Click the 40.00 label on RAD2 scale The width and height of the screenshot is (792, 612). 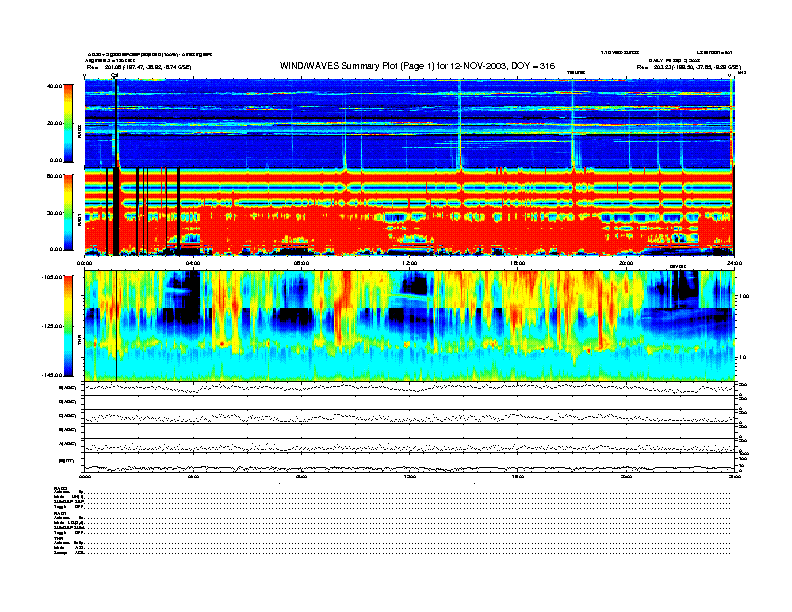54,86
